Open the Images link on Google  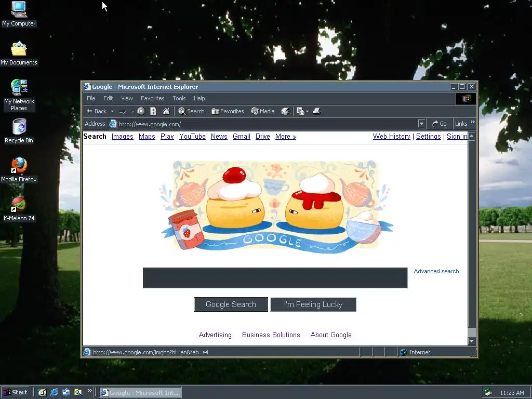point(123,137)
